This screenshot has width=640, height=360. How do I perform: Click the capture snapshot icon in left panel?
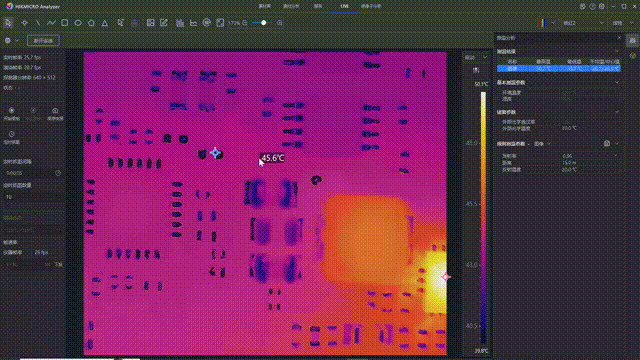click(x=55, y=111)
